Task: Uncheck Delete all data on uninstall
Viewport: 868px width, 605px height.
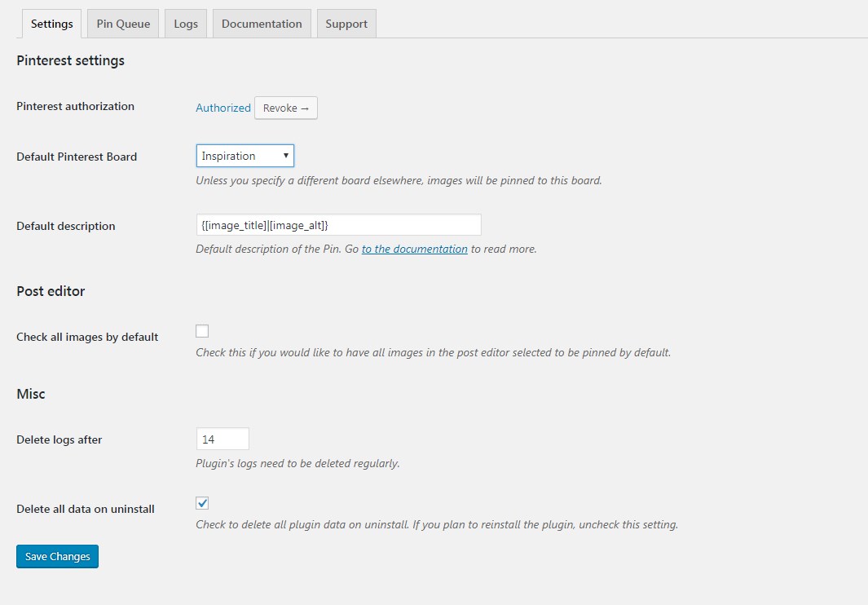Action: click(202, 503)
